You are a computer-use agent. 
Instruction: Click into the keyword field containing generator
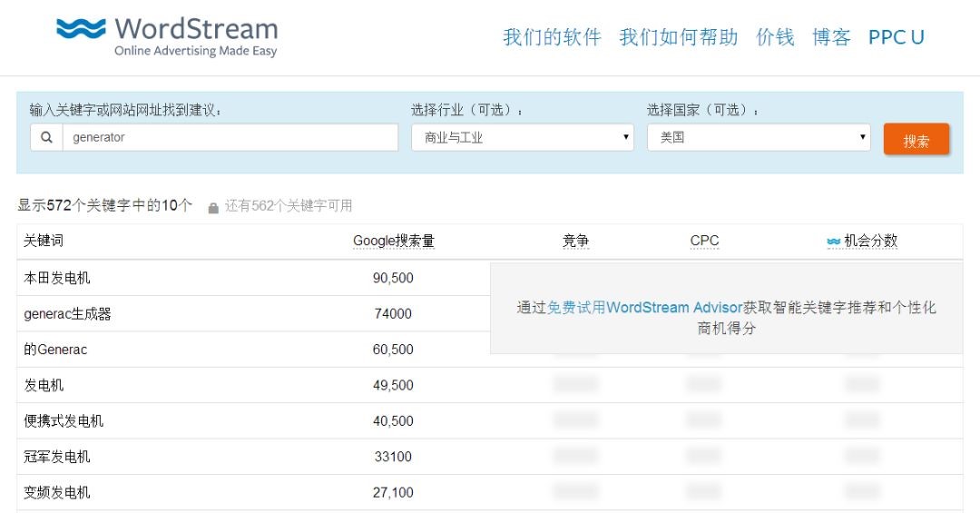pos(230,138)
